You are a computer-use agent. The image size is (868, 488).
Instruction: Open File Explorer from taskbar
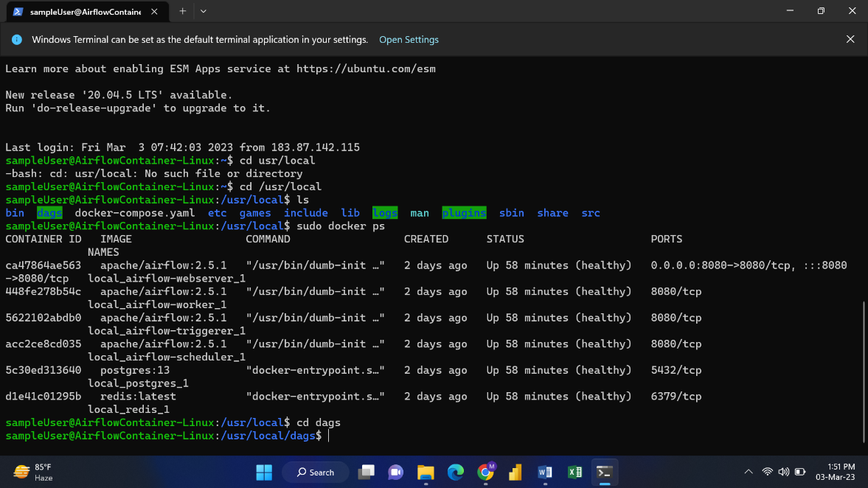pyautogui.click(x=426, y=472)
